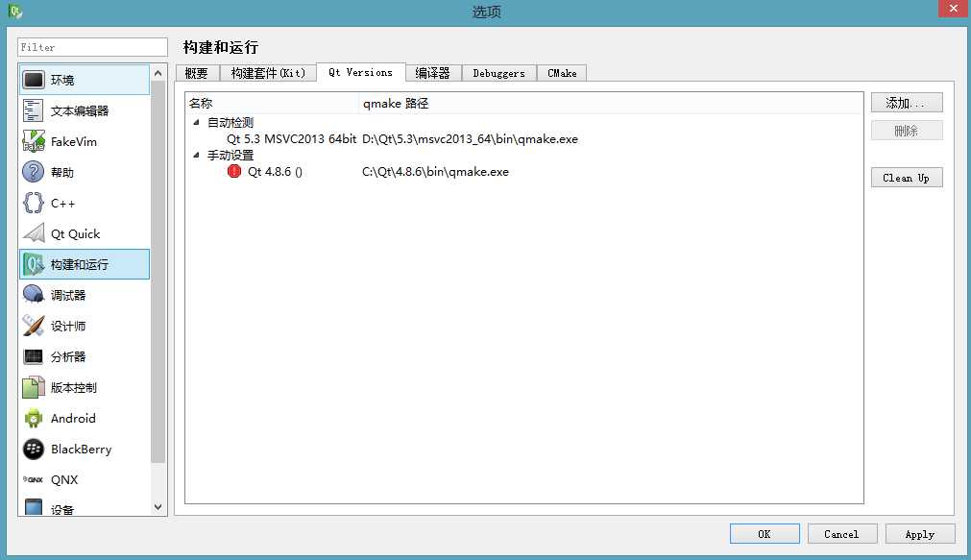Select the Qt Quick paper plane icon
The width and height of the screenshot is (971, 560).
(x=34, y=233)
